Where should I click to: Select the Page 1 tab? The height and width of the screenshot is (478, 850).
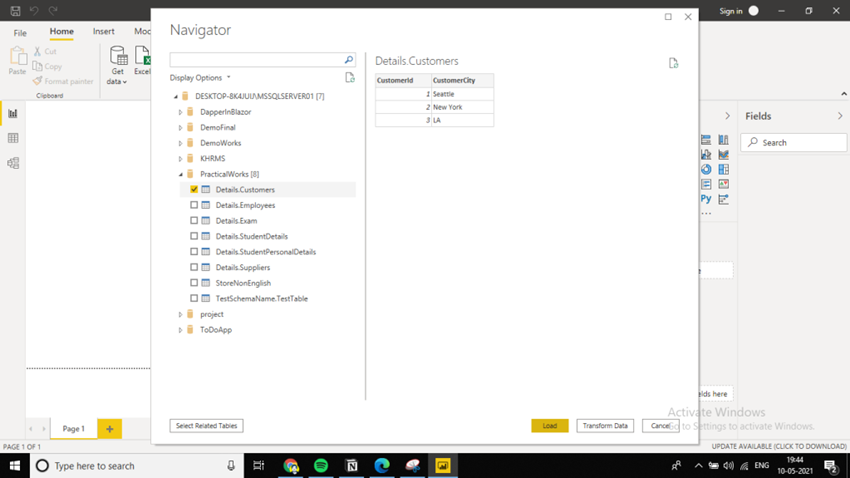tap(74, 429)
